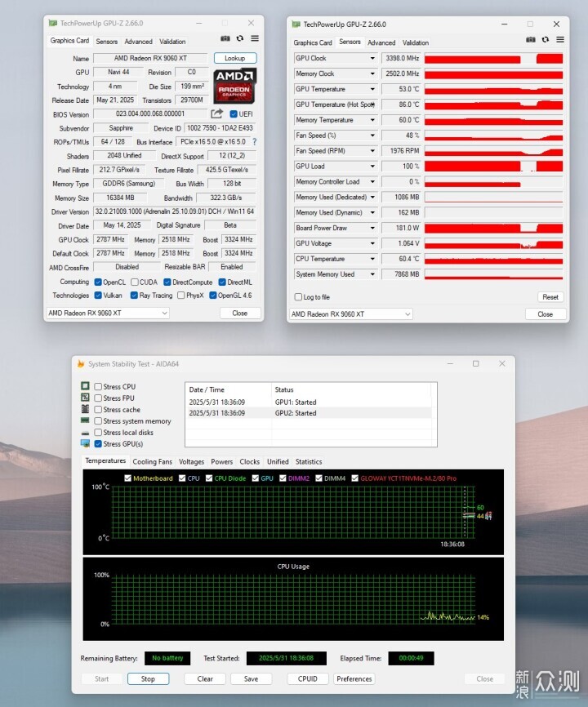Enable the Log to file checkbox
The height and width of the screenshot is (707, 588).
[x=298, y=296]
